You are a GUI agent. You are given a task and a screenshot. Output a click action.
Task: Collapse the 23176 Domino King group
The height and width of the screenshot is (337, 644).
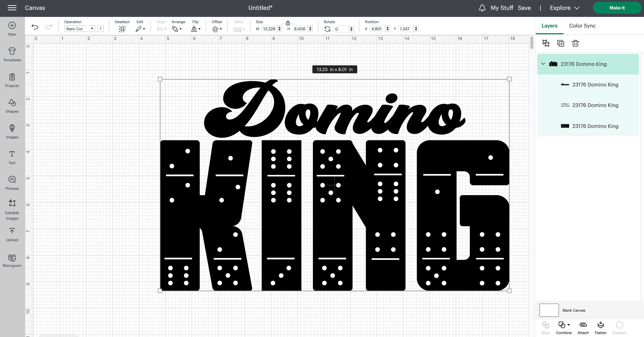[x=543, y=64]
